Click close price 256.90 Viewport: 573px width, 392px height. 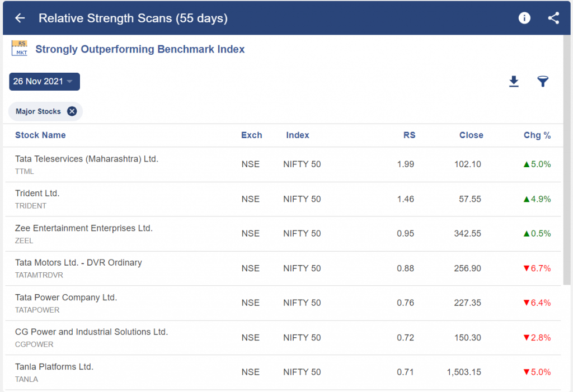click(x=468, y=268)
